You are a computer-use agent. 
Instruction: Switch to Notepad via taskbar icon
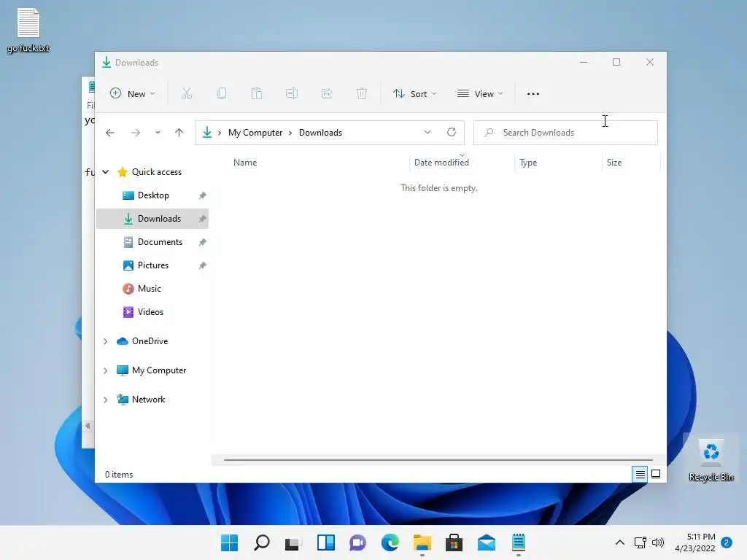519,542
